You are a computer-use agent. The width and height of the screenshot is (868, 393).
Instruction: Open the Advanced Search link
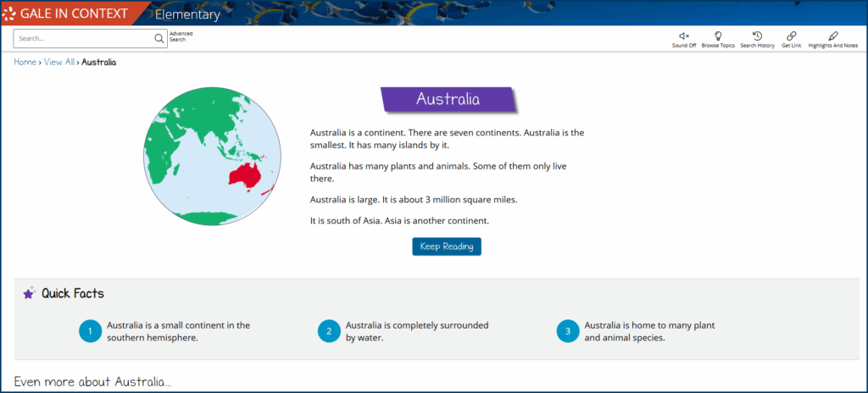click(x=181, y=36)
